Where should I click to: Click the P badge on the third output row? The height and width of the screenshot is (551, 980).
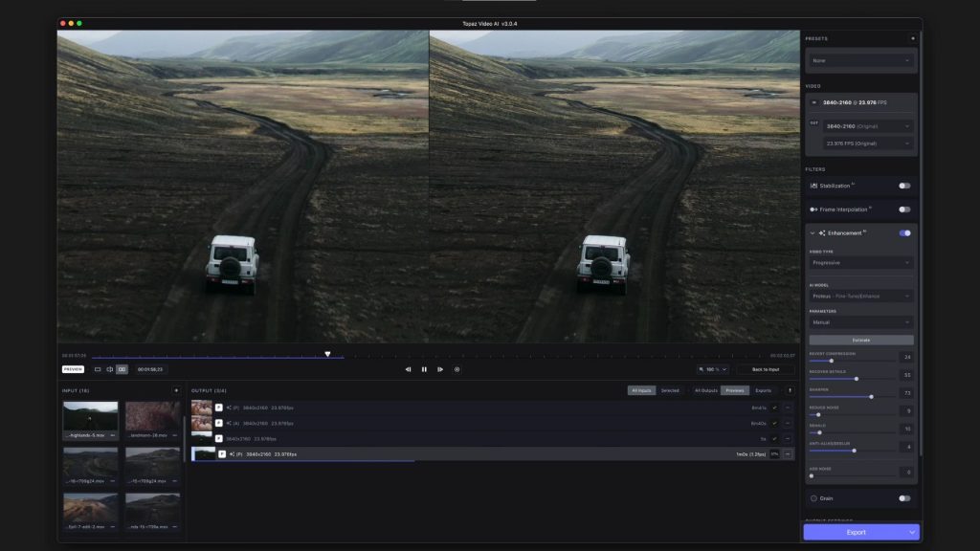[x=219, y=438]
